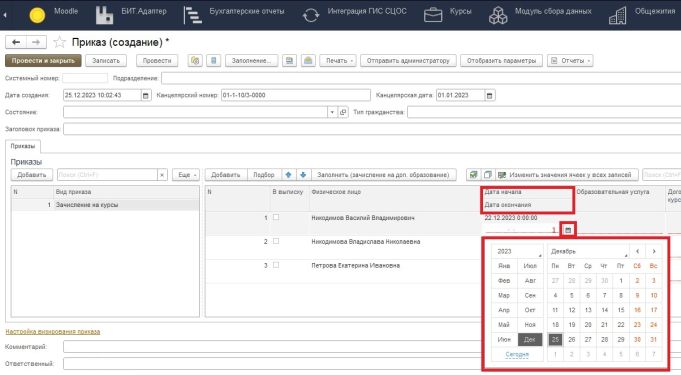Click Подбор in the table toolbar
The height and width of the screenshot is (375, 681).
click(264, 175)
